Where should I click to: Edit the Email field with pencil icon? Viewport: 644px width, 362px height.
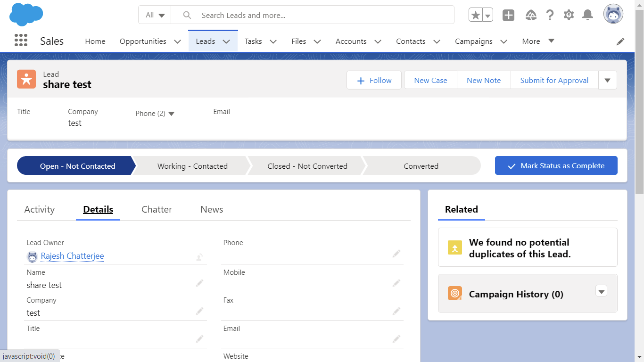pyautogui.click(x=396, y=339)
